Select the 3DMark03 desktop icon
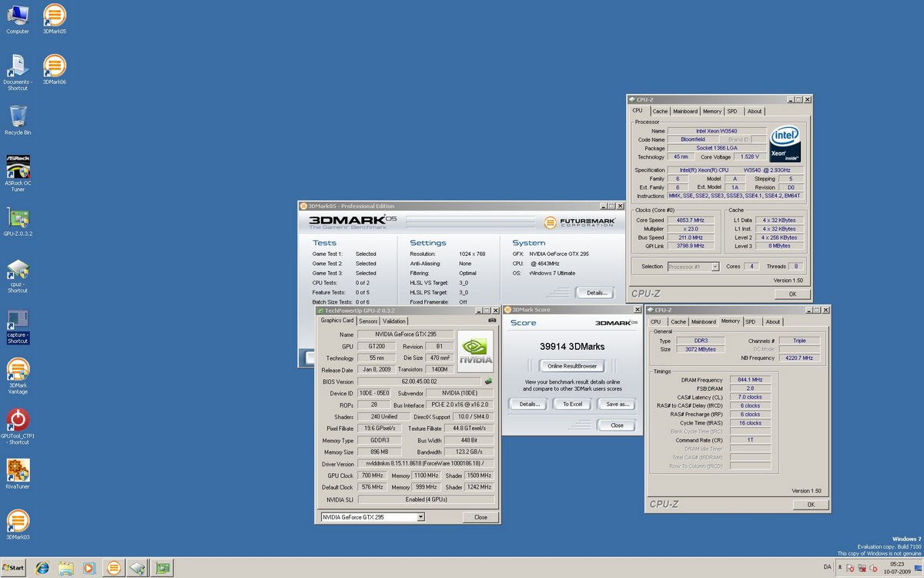The width and height of the screenshot is (924, 578). 17,524
